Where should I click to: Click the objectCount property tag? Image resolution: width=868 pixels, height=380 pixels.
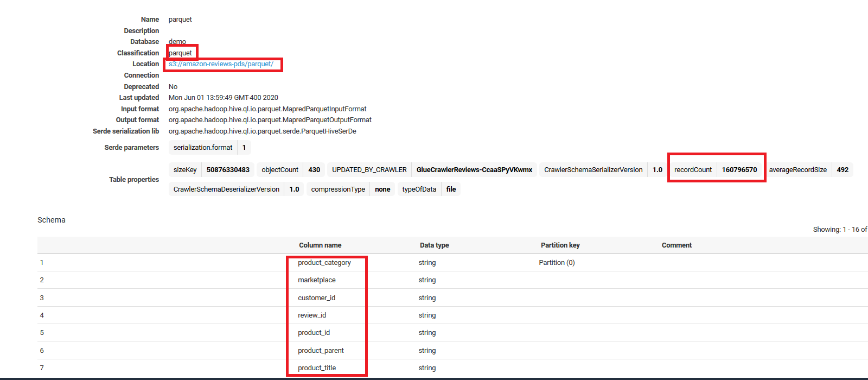pyautogui.click(x=280, y=170)
